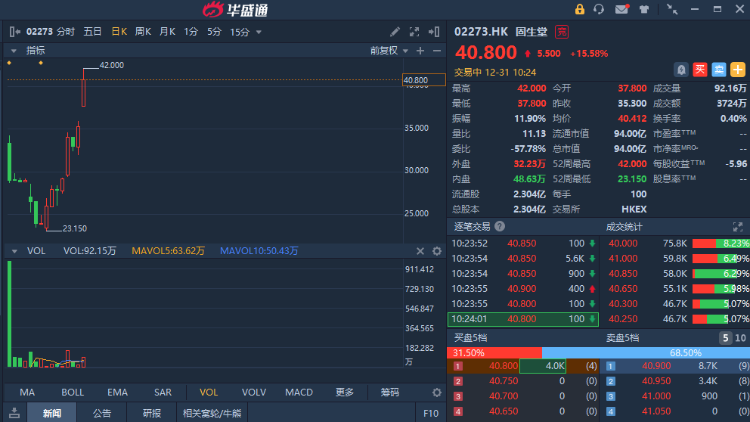Click the red 壳 badge next to stock name

562,32
